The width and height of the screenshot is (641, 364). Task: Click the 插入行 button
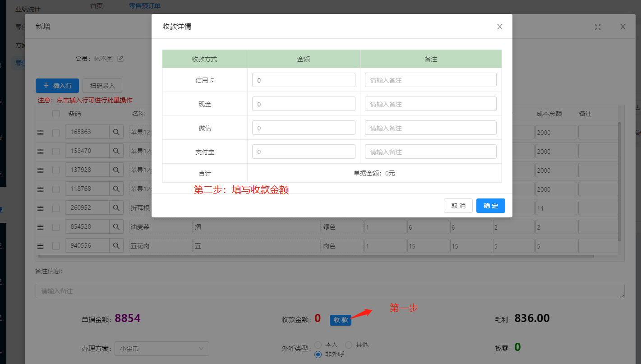click(57, 86)
